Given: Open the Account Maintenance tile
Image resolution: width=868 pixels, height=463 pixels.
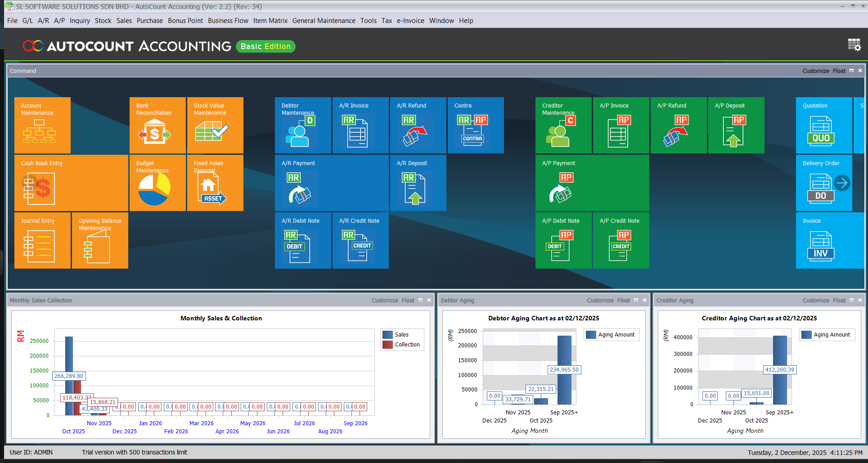Looking at the screenshot, I should pyautogui.click(x=42, y=125).
